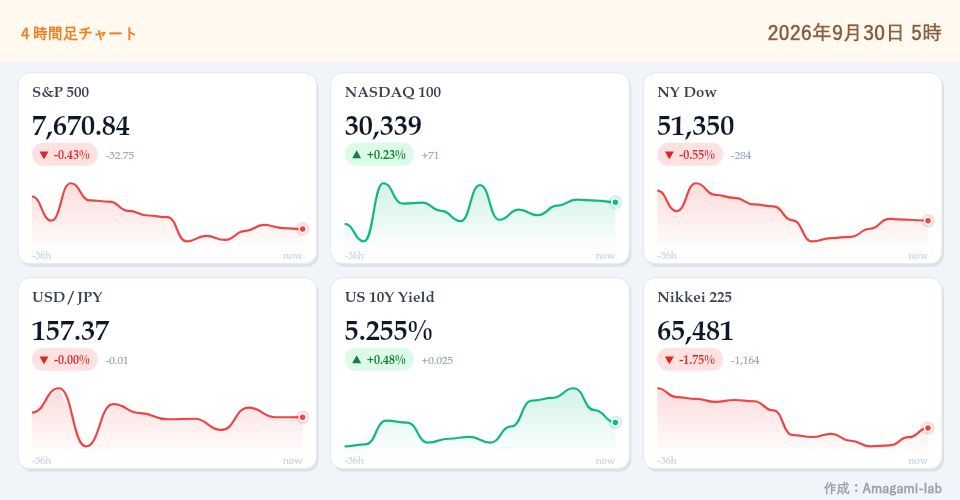Click the USD / JPY card title

tap(67, 297)
